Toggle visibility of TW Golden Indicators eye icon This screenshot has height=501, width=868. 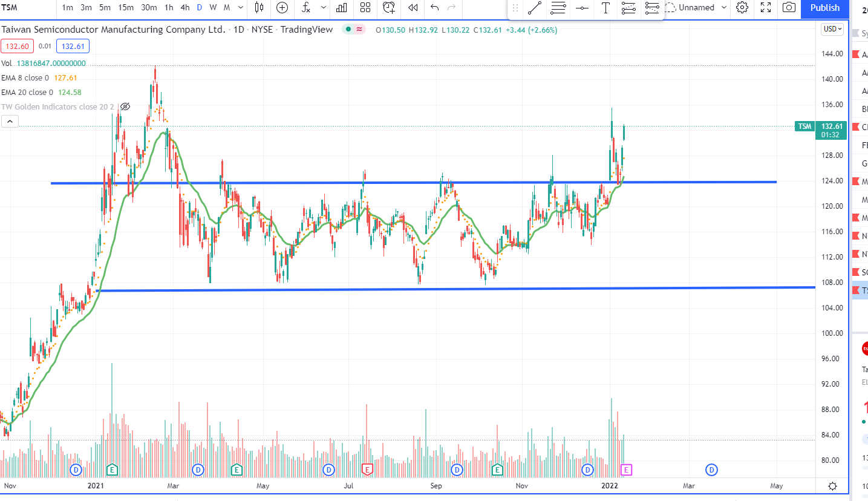(x=125, y=106)
